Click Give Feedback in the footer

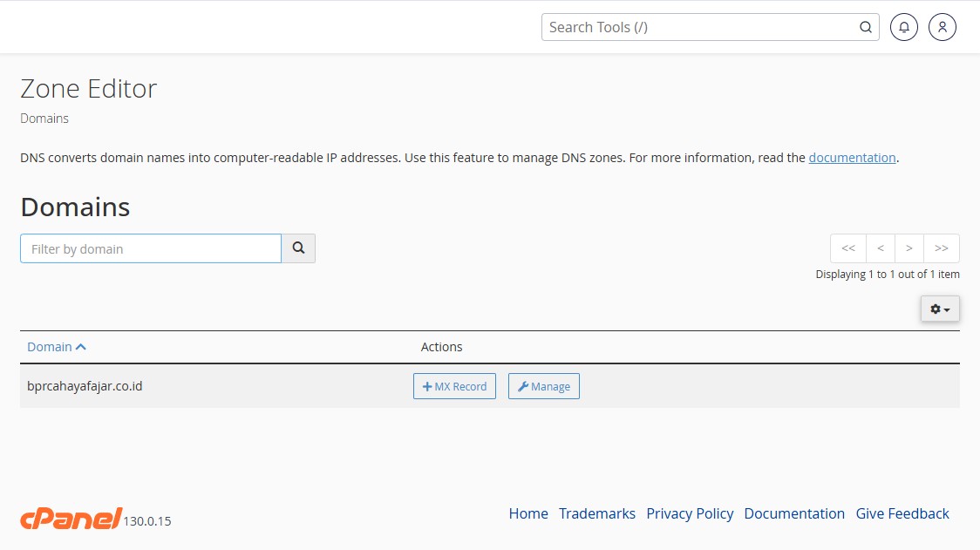pos(902,513)
